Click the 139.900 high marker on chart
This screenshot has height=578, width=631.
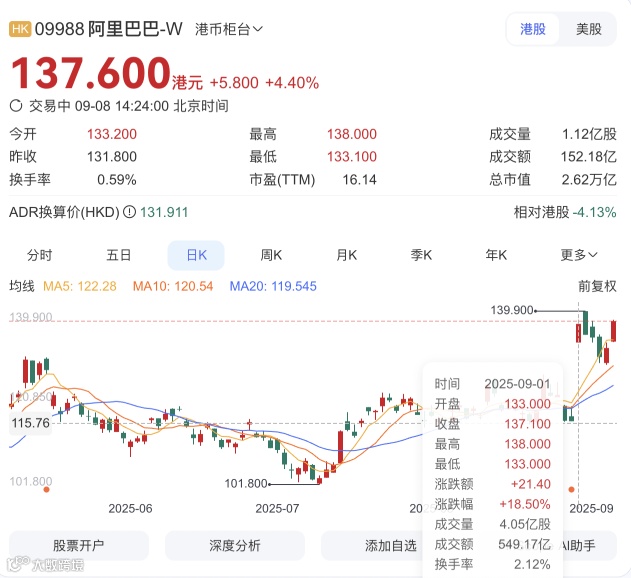coord(512,310)
